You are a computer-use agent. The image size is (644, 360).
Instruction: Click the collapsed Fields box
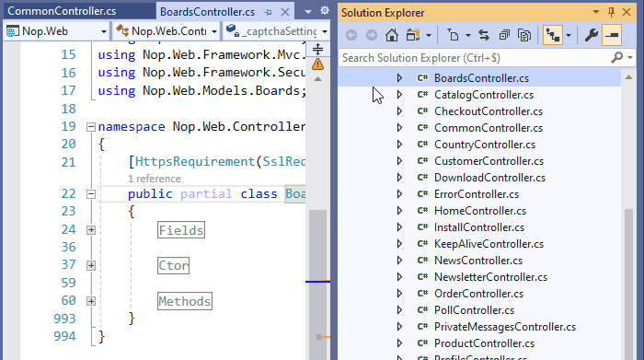click(x=181, y=230)
